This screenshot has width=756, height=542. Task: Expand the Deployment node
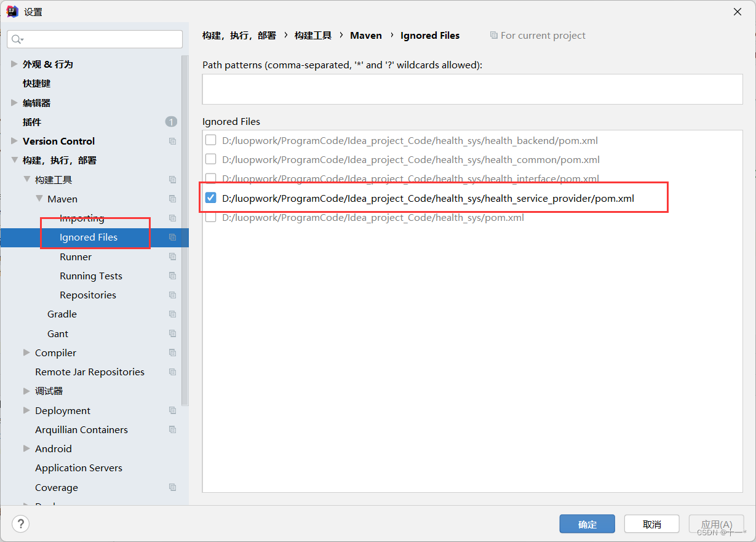click(x=26, y=410)
